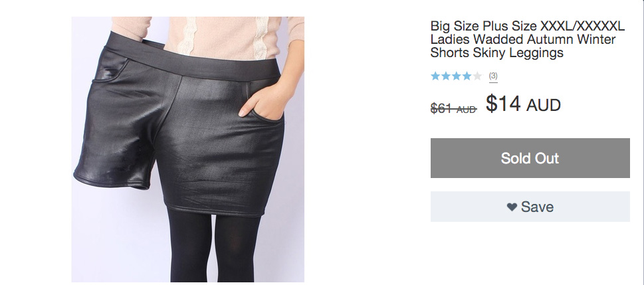Click the crossed-out $61 AUD price
The width and height of the screenshot is (644, 285).
coord(453,108)
